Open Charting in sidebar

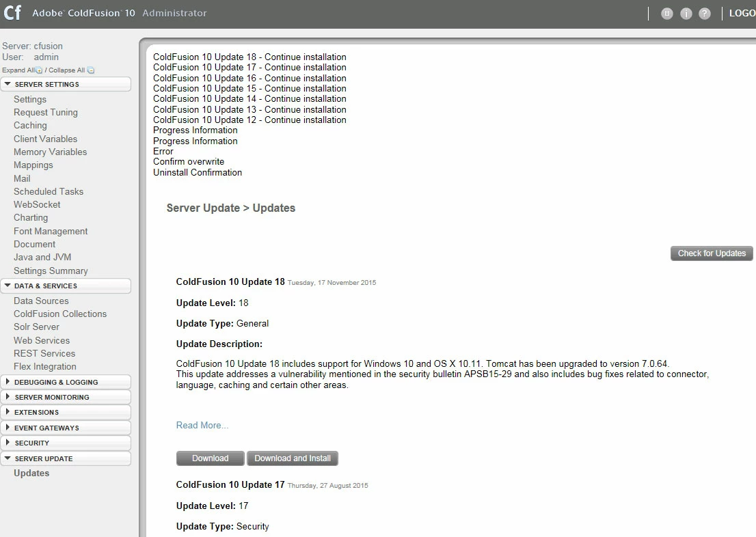(31, 217)
